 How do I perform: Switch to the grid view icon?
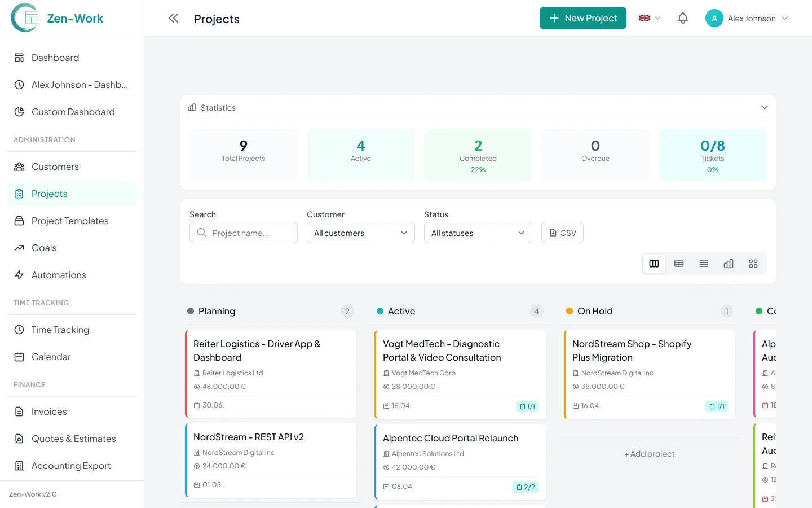(753, 263)
